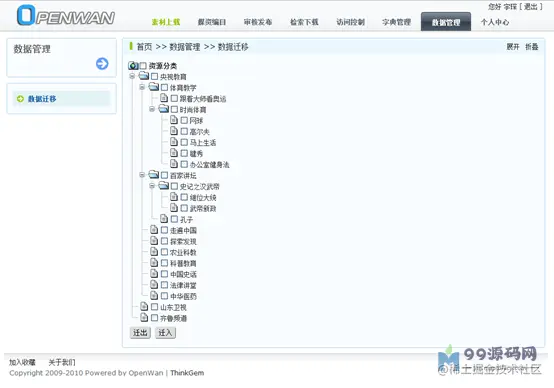Open the 个人中心 tab

pyautogui.click(x=495, y=22)
